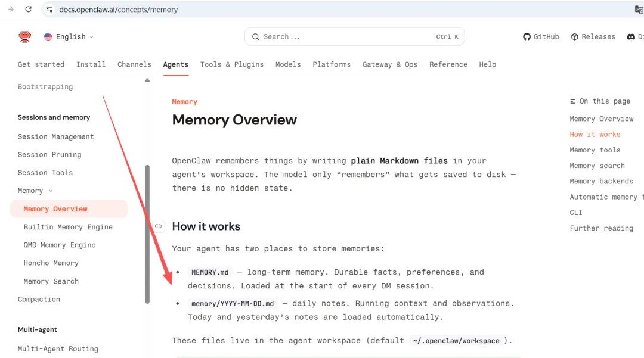Open Builtin Memory Engine page

[x=68, y=227]
